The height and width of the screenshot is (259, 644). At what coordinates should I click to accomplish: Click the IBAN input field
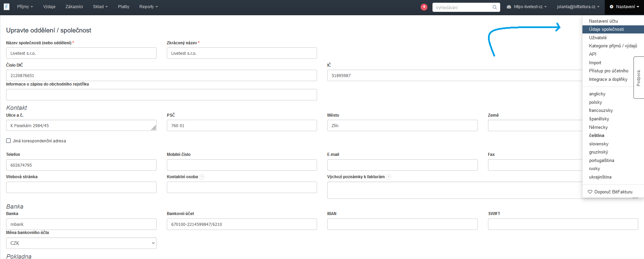coord(402,224)
